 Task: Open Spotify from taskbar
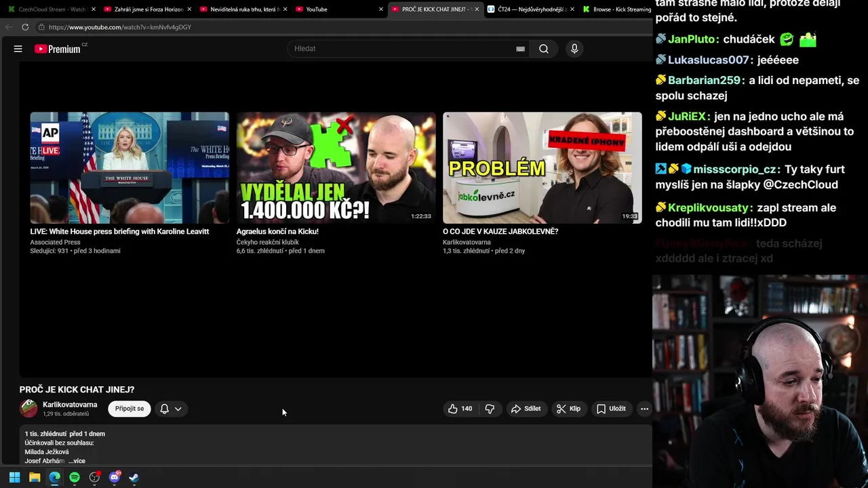(x=75, y=477)
